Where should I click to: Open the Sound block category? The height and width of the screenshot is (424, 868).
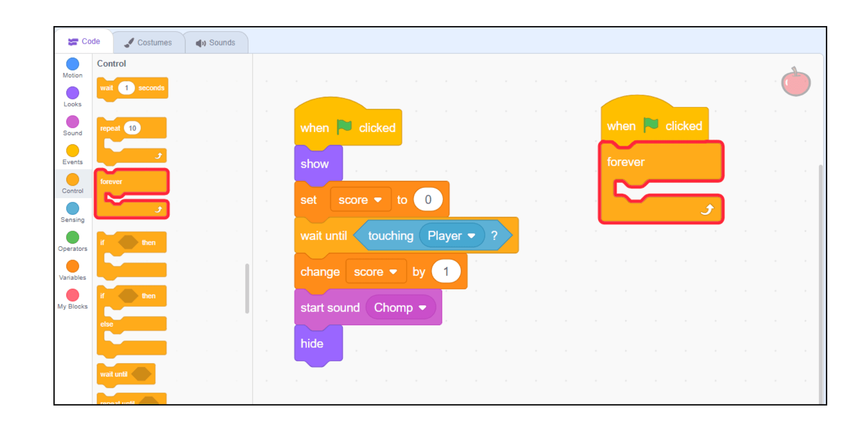click(72, 126)
